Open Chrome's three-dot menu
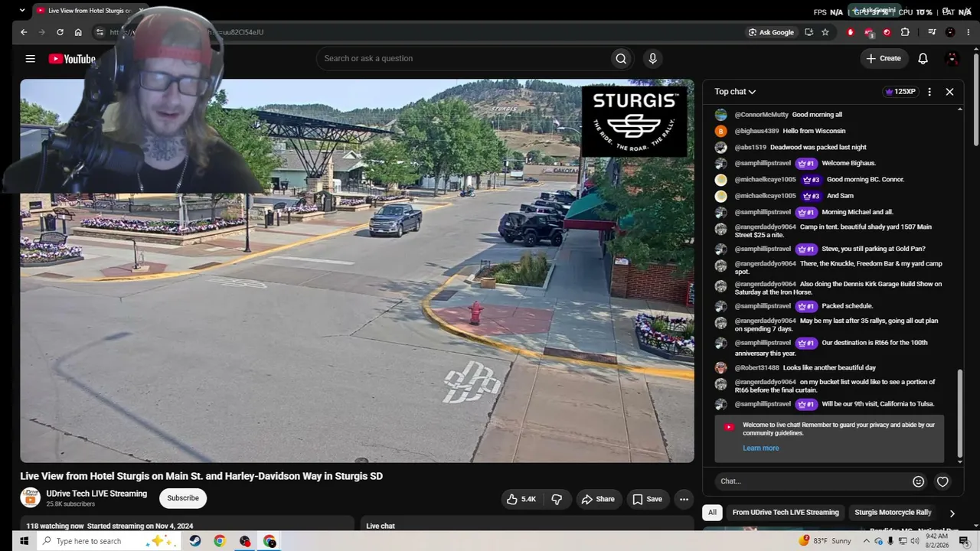This screenshot has height=551, width=980. (x=967, y=32)
